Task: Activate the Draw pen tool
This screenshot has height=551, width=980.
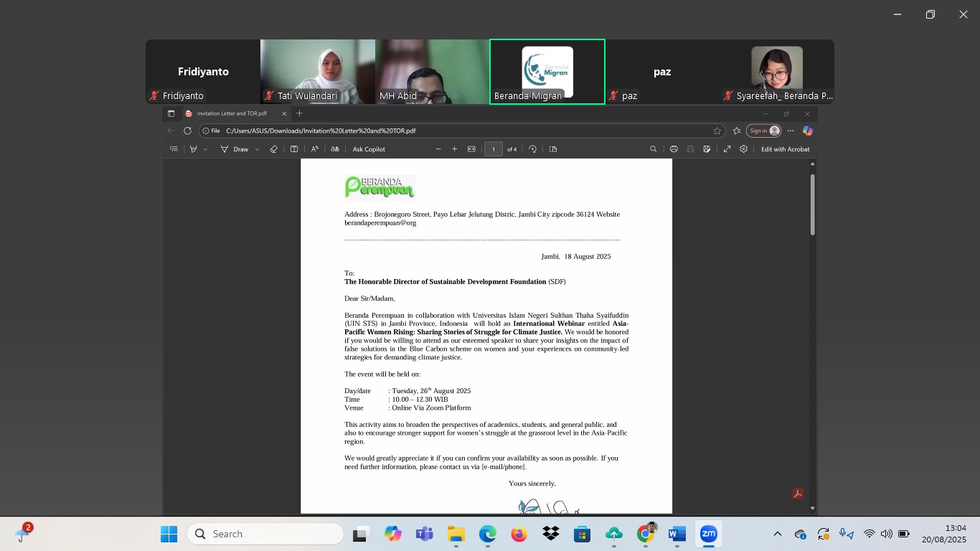Action: [x=234, y=149]
